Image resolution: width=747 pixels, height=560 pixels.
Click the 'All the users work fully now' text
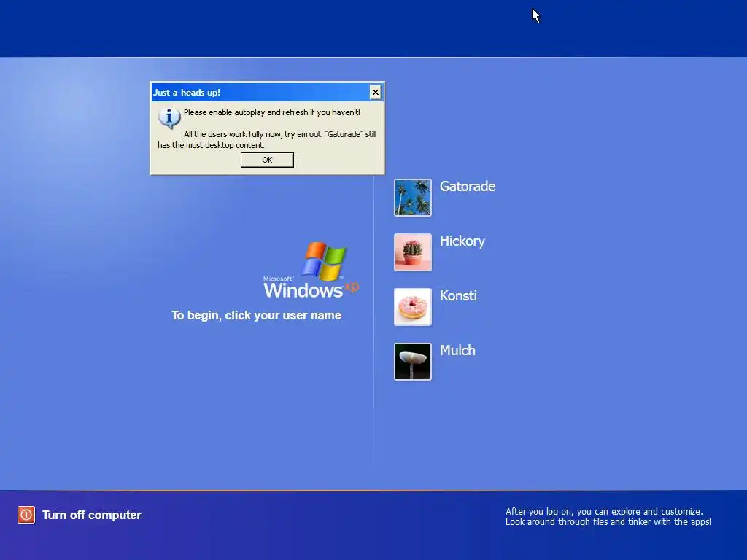click(267, 139)
